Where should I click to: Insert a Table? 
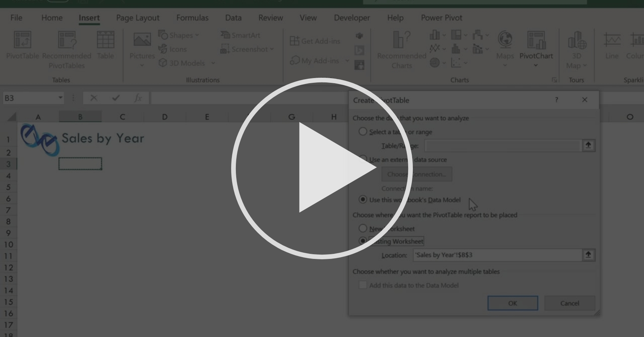pos(105,45)
